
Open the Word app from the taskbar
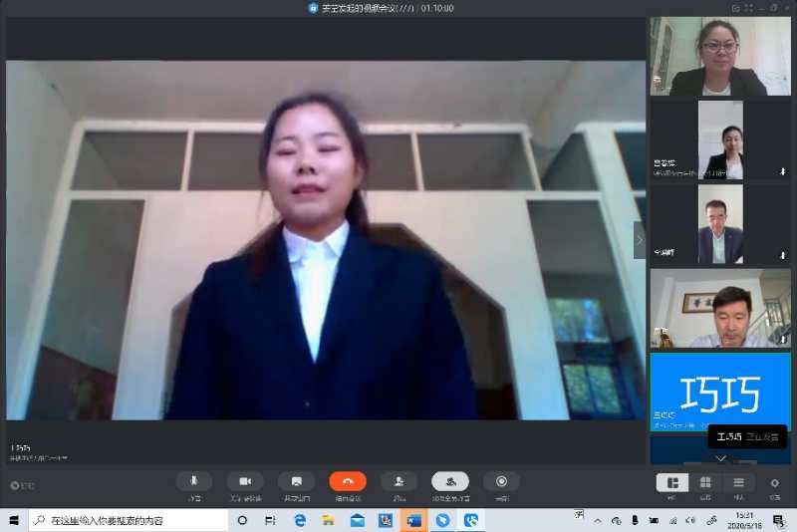pyautogui.click(x=413, y=520)
